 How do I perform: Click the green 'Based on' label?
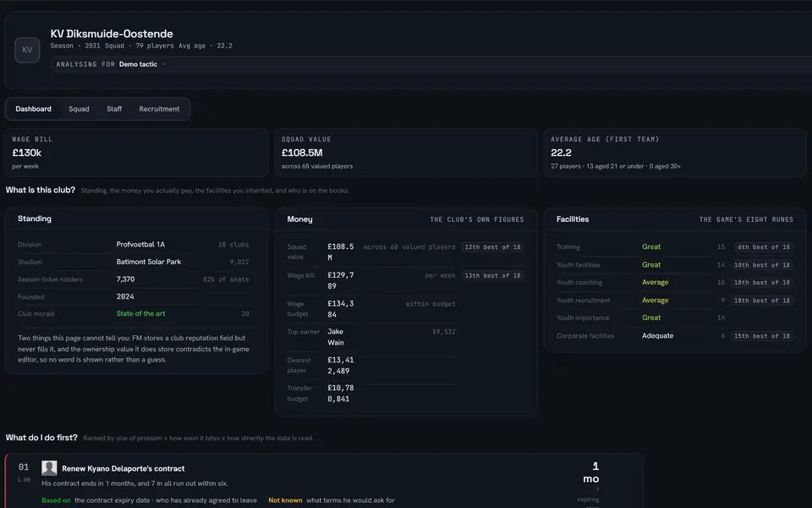tap(56, 500)
